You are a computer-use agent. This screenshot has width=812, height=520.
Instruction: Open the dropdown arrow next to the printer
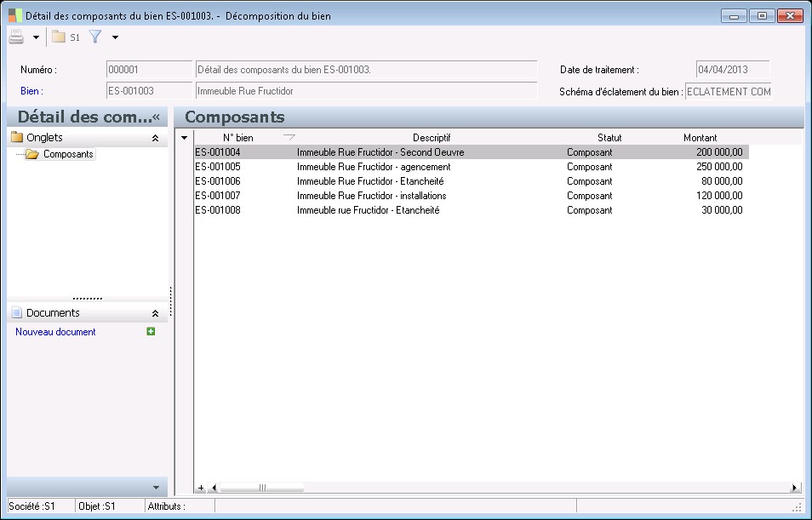pyautogui.click(x=36, y=37)
